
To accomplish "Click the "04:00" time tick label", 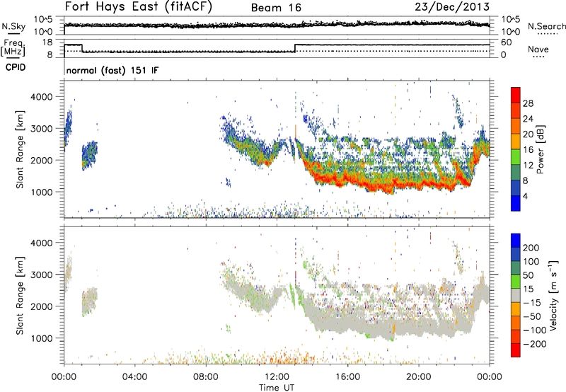I will click(x=134, y=377).
